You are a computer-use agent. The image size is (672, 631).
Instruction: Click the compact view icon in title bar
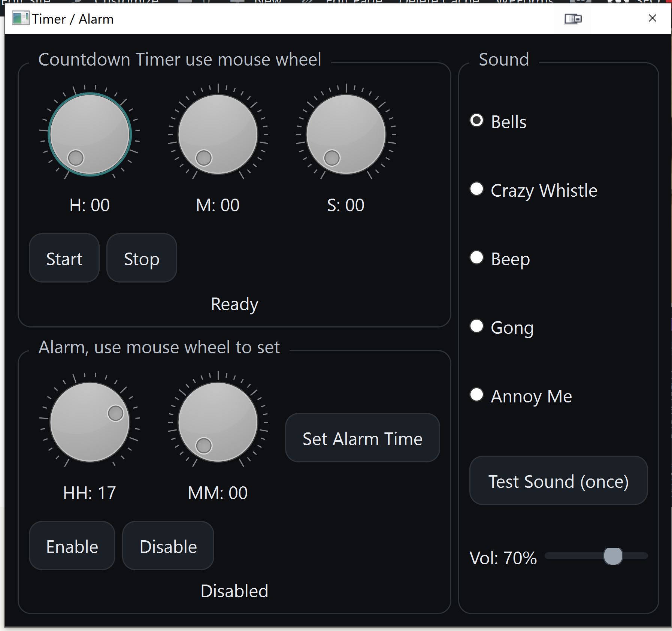[x=573, y=19]
